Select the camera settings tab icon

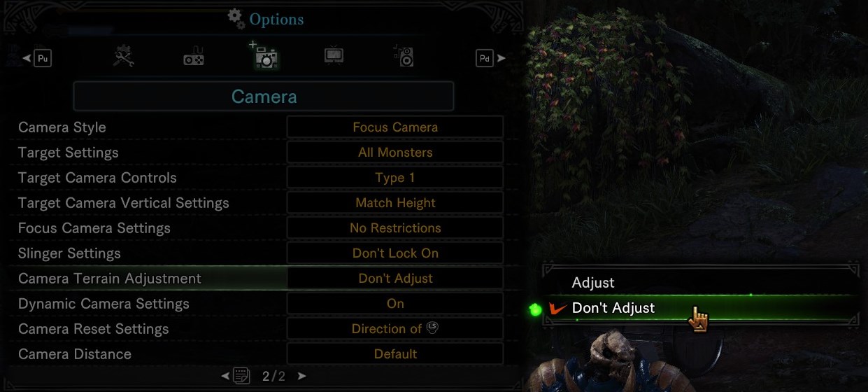[265, 55]
